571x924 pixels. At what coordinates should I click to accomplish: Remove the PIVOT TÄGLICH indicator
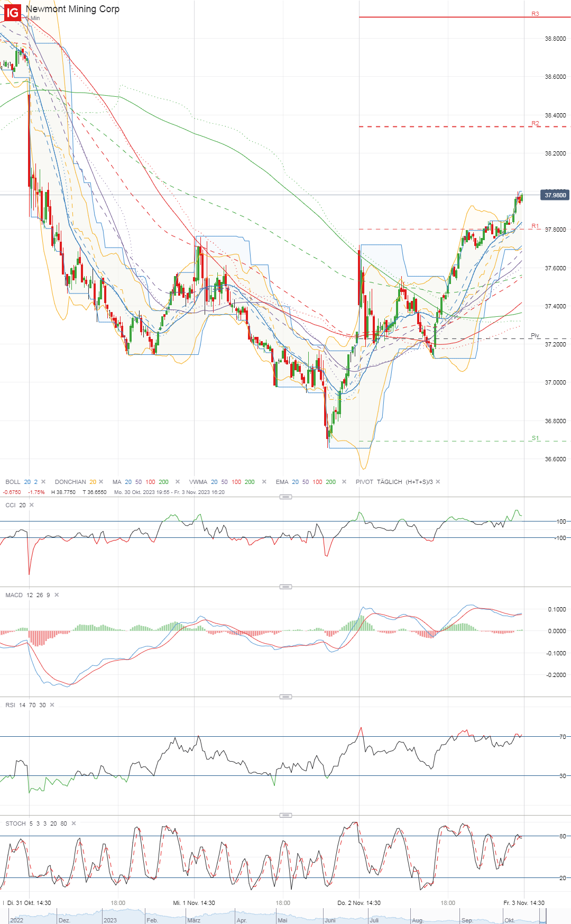point(438,482)
